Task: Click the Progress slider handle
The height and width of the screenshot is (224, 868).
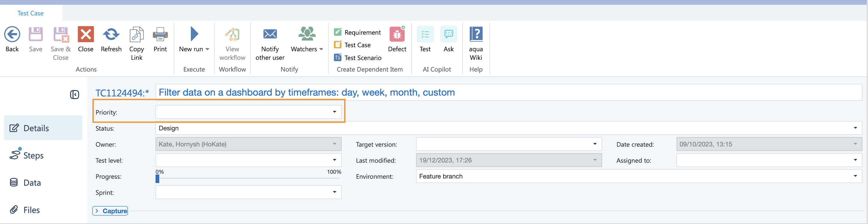Action: click(x=157, y=179)
